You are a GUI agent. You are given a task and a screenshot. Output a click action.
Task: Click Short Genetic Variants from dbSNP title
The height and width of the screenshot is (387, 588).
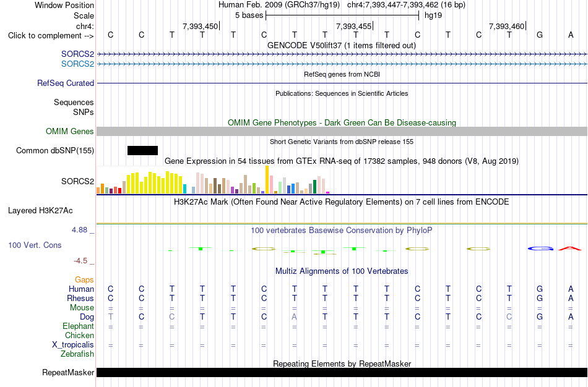[342, 142]
